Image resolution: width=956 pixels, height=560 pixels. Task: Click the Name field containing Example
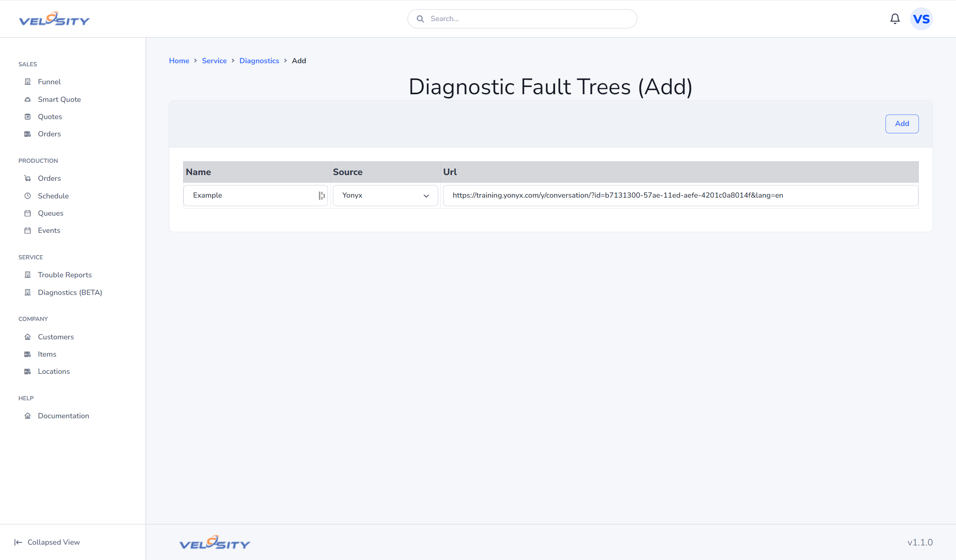click(255, 195)
